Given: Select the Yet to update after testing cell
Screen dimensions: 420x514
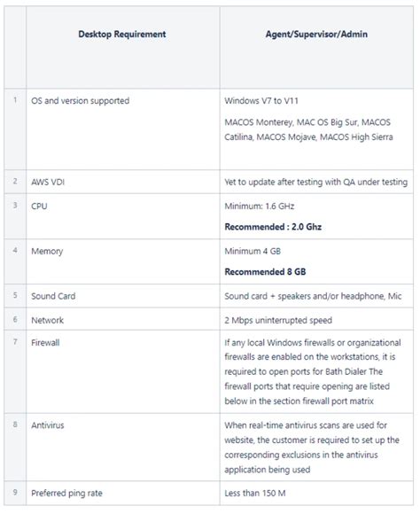Looking at the screenshot, I should click(x=316, y=182).
